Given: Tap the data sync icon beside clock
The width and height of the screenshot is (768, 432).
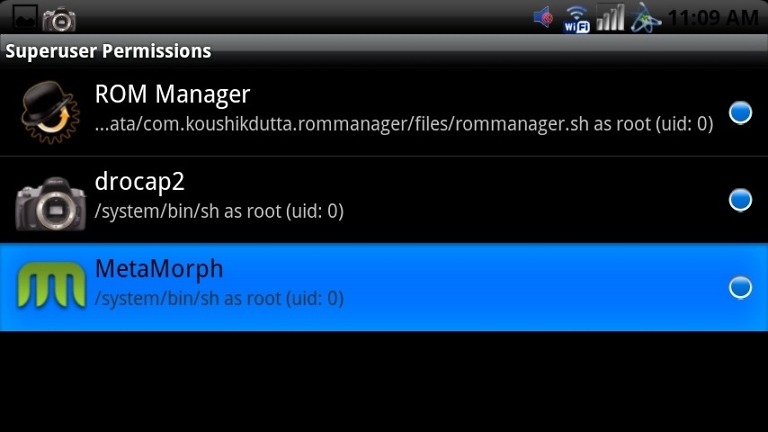Looking at the screenshot, I should click(x=646, y=18).
